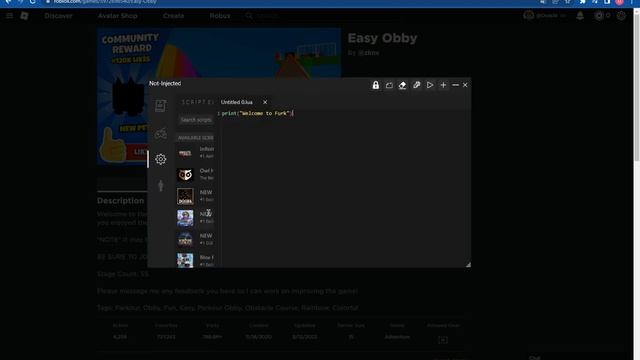Click the Roblox logo icon
The width and height of the screenshot is (640, 360).
pos(24,16)
